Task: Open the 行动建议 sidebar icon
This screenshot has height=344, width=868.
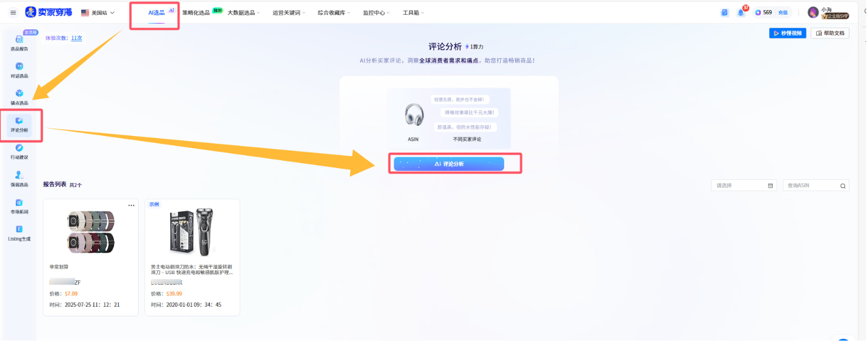Action: coord(20,152)
